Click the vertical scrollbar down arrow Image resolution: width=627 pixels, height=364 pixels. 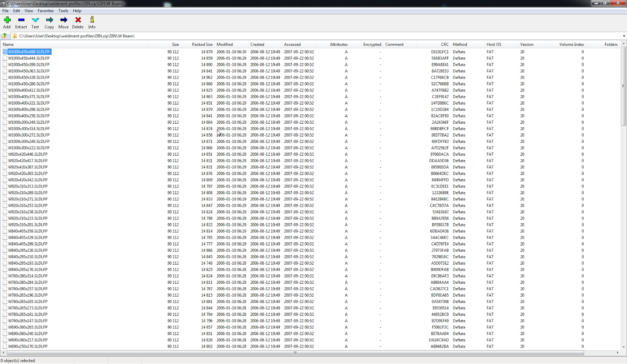tap(623, 346)
